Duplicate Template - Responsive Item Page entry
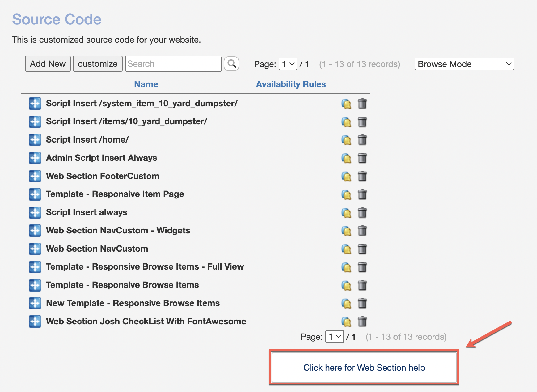Image resolution: width=537 pixels, height=392 pixels. 346,195
